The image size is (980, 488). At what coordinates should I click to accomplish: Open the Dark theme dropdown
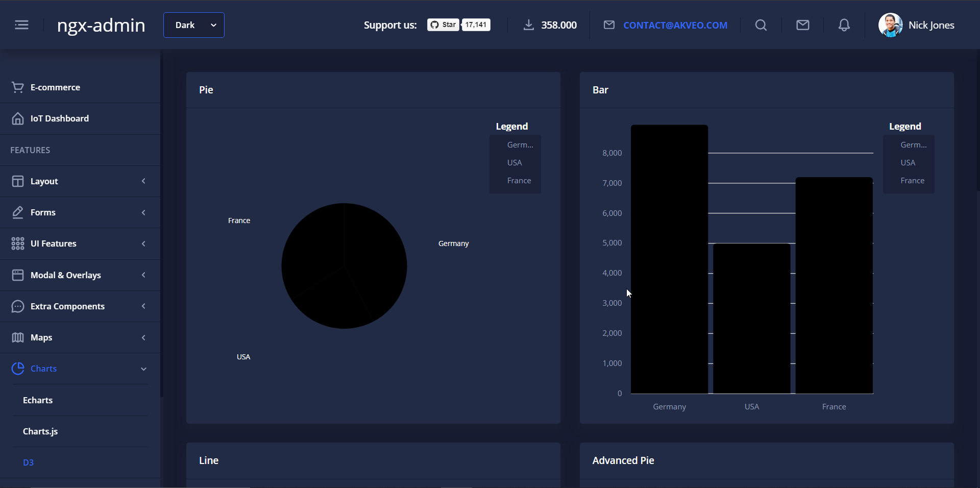194,25
